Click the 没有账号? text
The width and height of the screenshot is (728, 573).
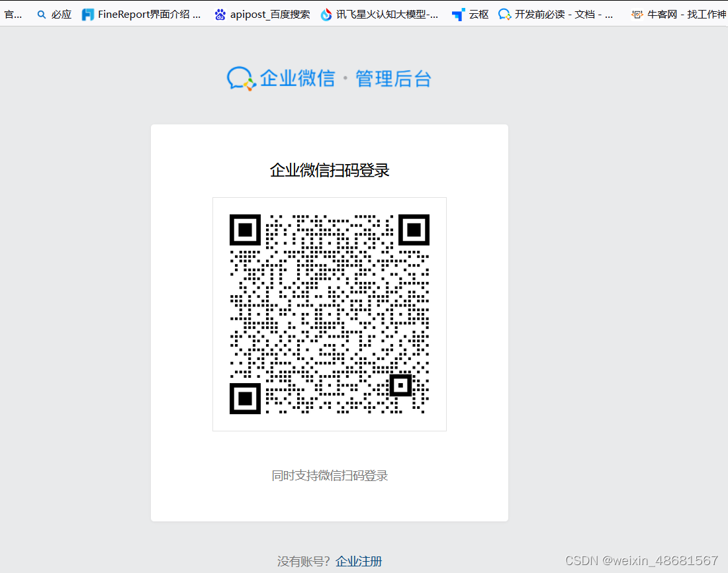click(x=304, y=561)
